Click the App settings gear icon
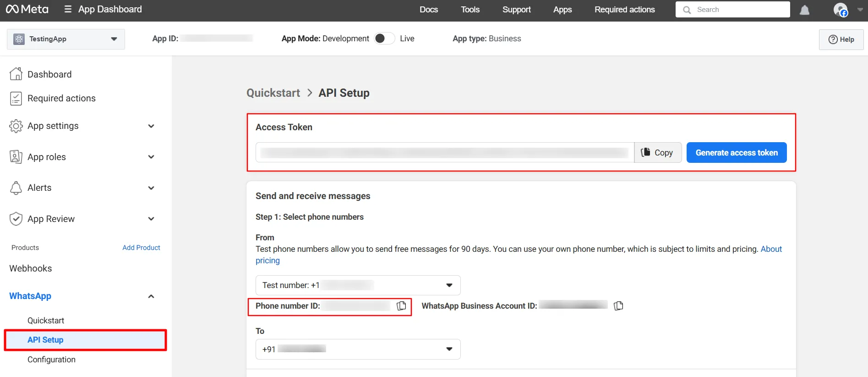 [x=16, y=126]
